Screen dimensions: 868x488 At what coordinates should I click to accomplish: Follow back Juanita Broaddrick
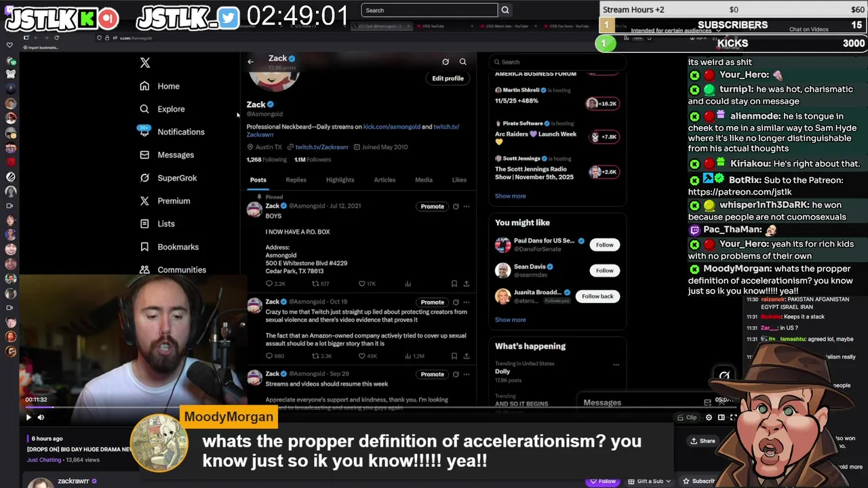tap(597, 297)
